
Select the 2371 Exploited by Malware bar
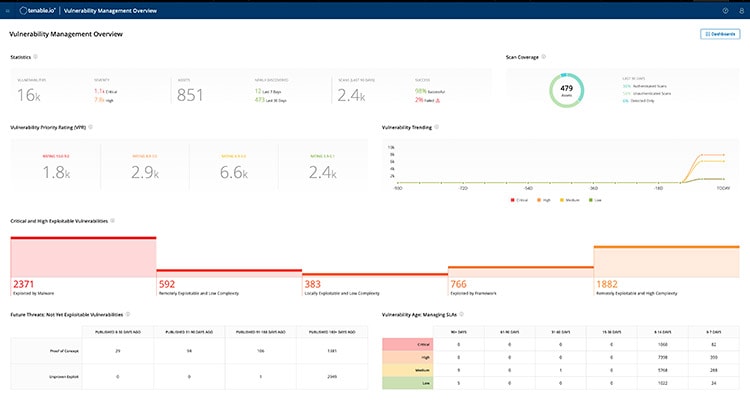click(x=83, y=266)
